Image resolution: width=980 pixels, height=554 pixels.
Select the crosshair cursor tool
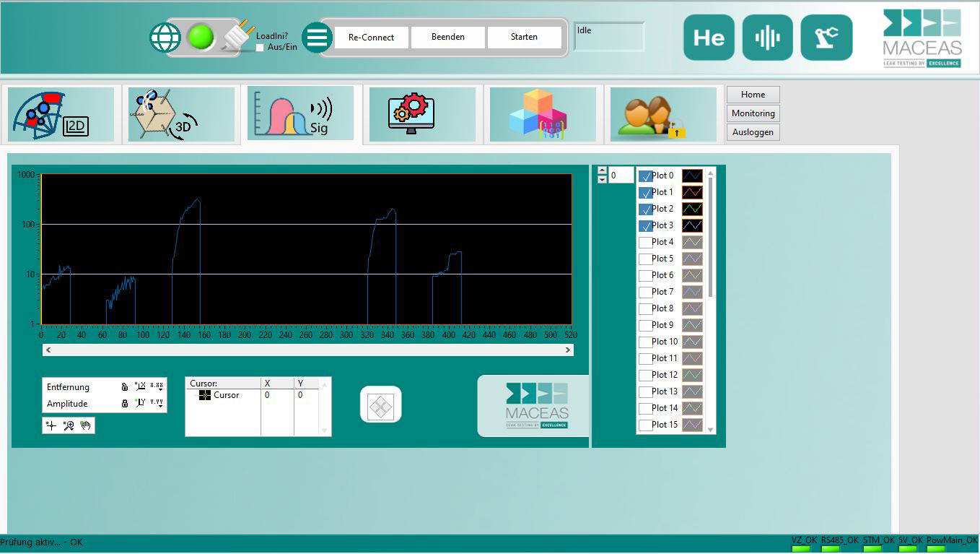[x=51, y=425]
